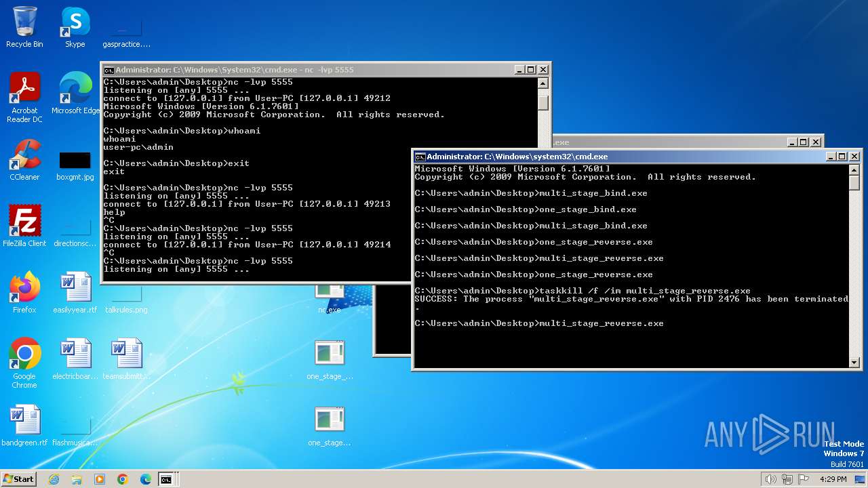Click the connect line ending 49212
This screenshot has width=868, height=488.
pos(247,98)
